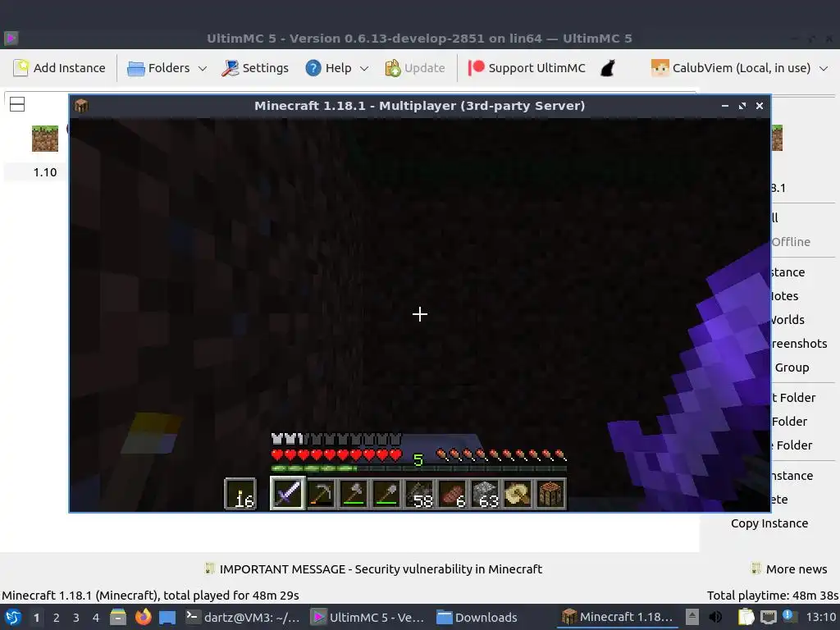The image size is (840, 630).
Task: Click the CalubViem account avatar icon
Action: pyautogui.click(x=660, y=68)
